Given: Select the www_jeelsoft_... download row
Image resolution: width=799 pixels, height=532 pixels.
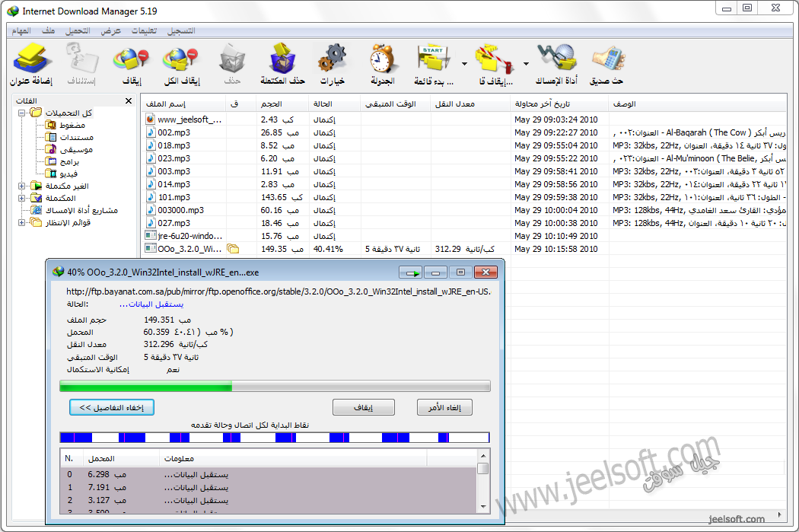Looking at the screenshot, I should [x=463, y=119].
